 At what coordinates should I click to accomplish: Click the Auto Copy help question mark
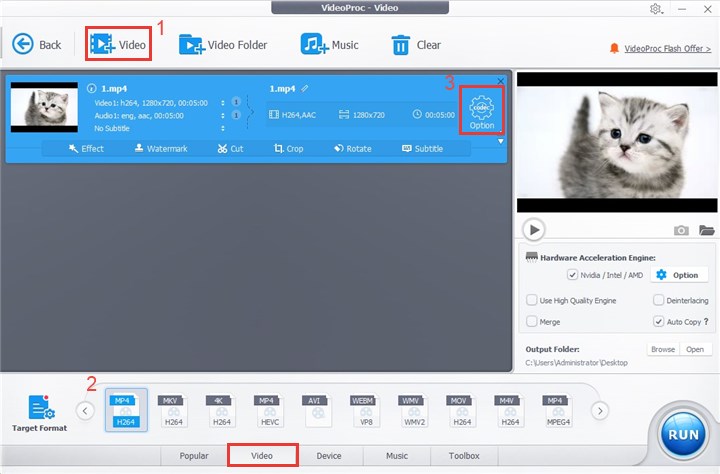tap(706, 322)
